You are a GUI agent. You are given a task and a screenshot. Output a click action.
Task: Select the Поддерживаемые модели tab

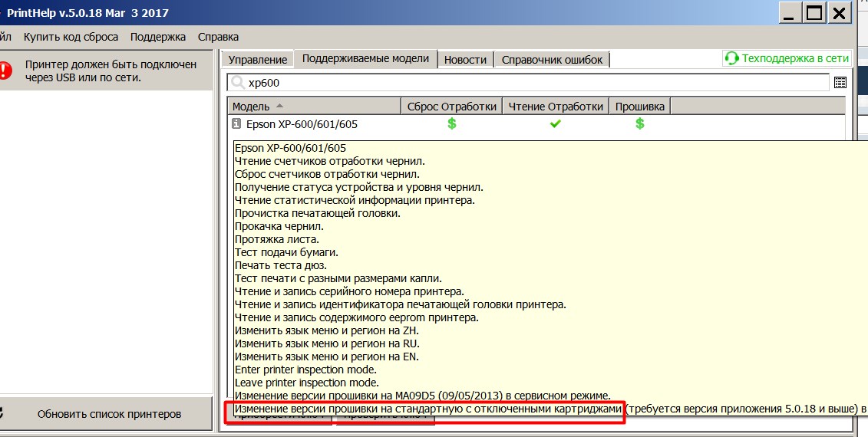coord(365,58)
